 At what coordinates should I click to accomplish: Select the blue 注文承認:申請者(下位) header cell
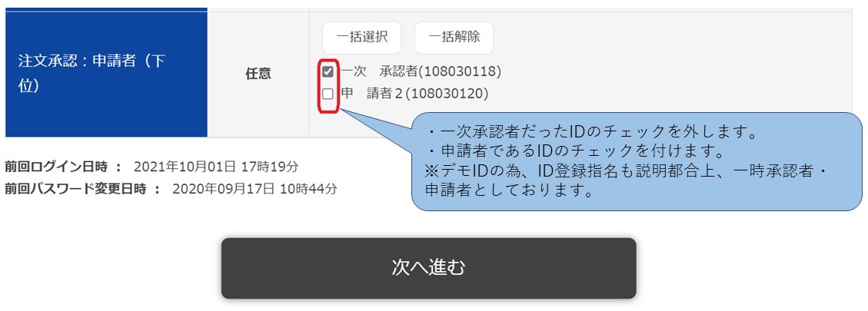click(106, 74)
